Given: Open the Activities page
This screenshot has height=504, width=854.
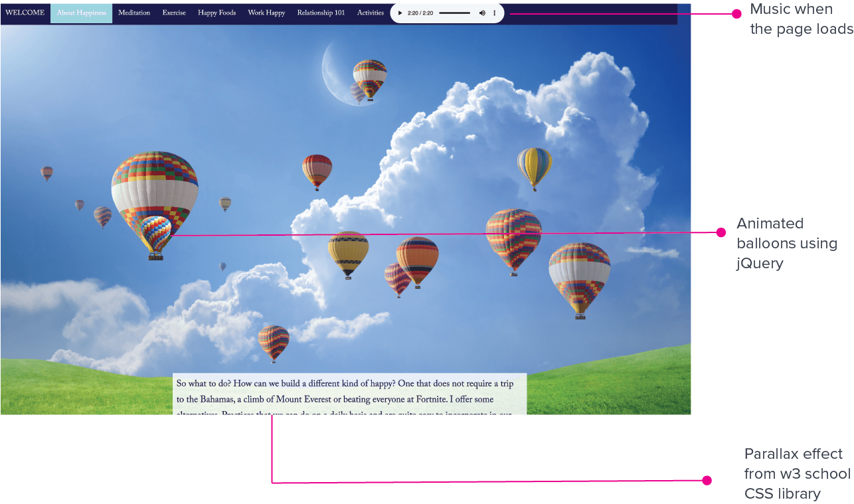Looking at the screenshot, I should [370, 12].
